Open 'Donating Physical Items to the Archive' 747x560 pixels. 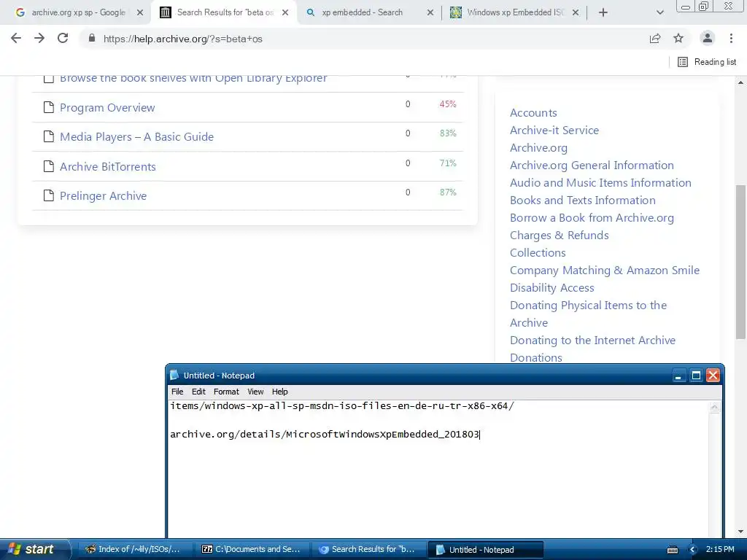(x=588, y=314)
